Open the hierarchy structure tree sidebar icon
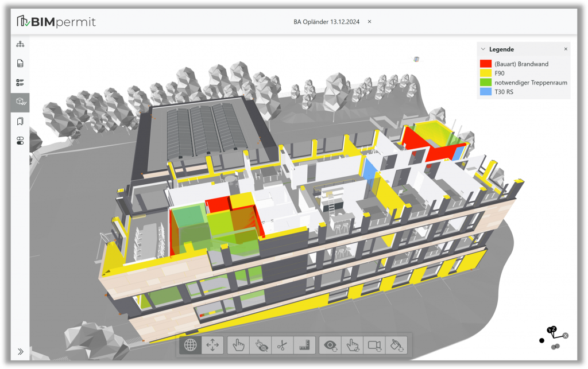 pos(20,44)
